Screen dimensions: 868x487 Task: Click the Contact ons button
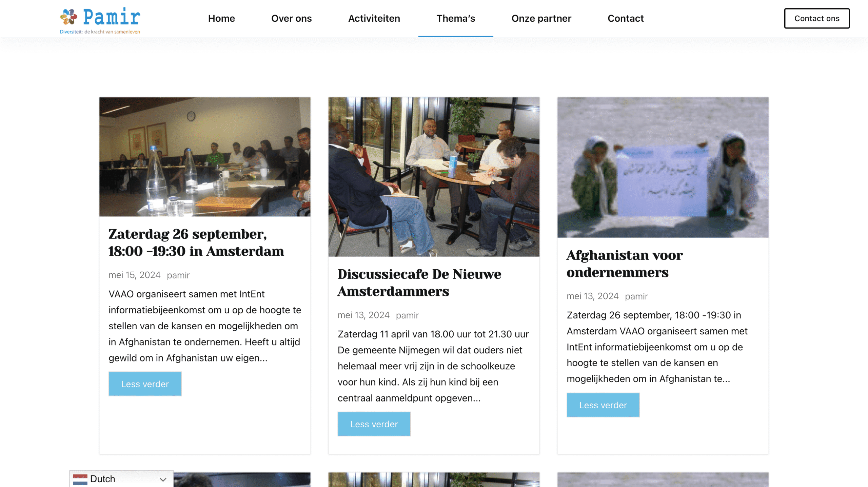816,18
